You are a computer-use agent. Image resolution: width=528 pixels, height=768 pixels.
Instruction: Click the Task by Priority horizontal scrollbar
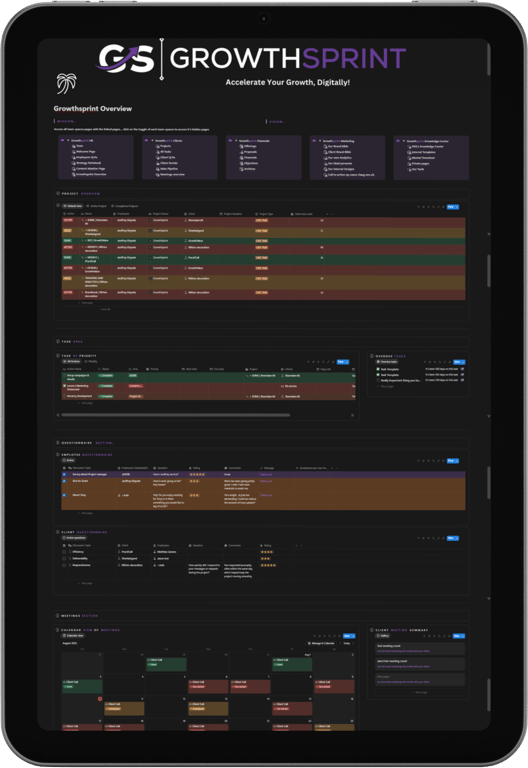[x=175, y=415]
